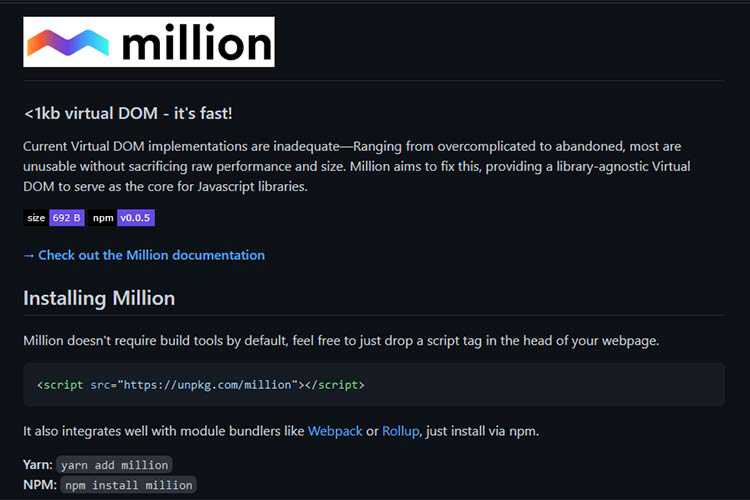Click the "<1kb virtual DOM - it's fast!" heading

coord(128,113)
